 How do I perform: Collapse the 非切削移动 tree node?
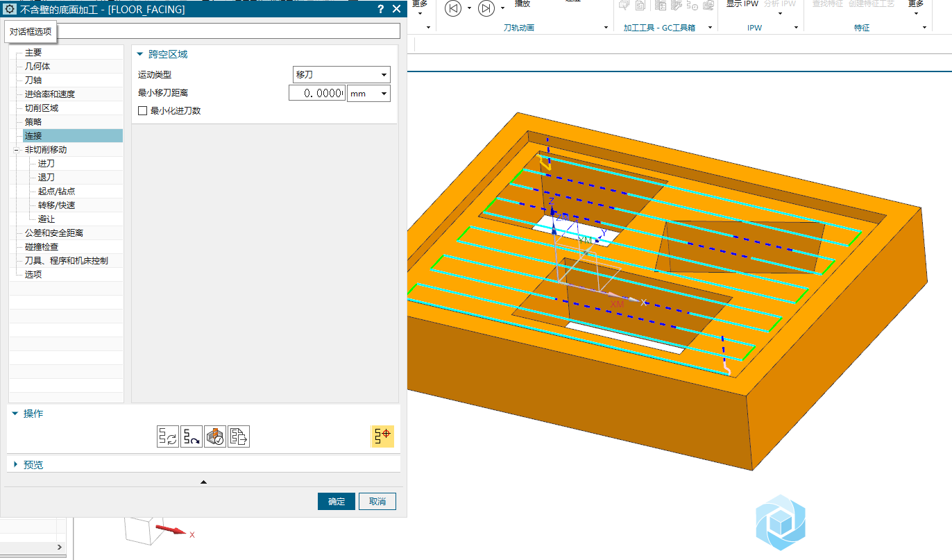(x=16, y=150)
